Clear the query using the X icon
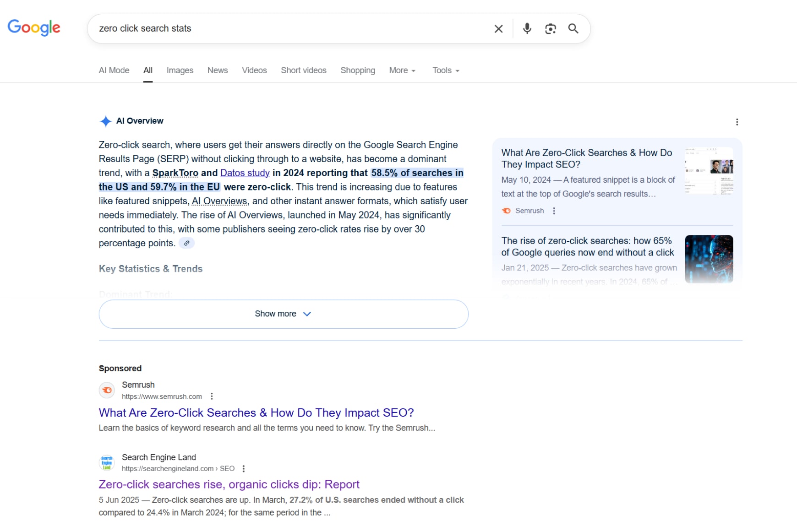 pos(498,28)
